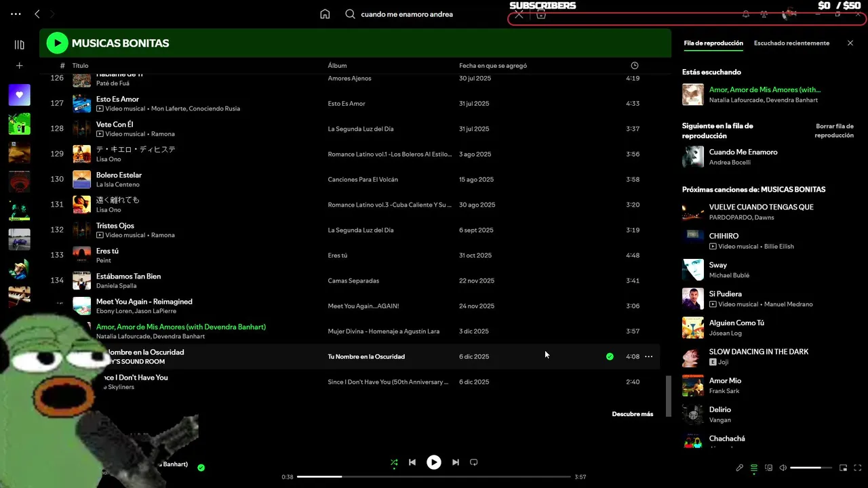
Task: Open the Home icon next to search
Action: coord(325,14)
